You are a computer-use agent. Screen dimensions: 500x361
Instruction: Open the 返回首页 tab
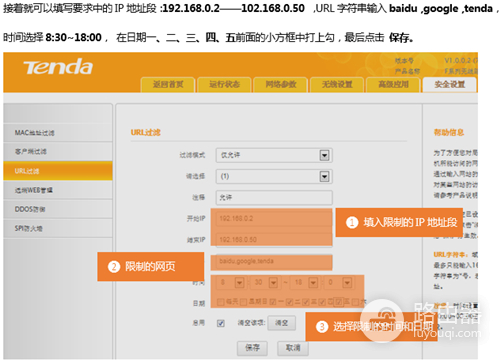[x=168, y=84]
